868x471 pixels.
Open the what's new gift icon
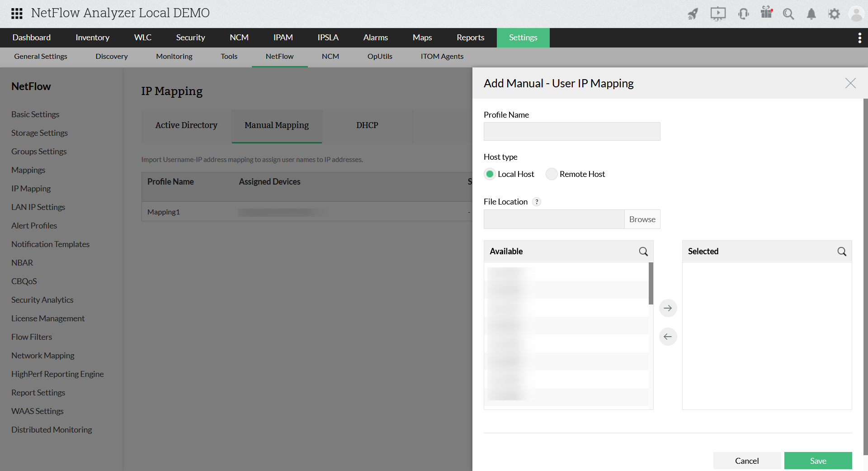[766, 14]
